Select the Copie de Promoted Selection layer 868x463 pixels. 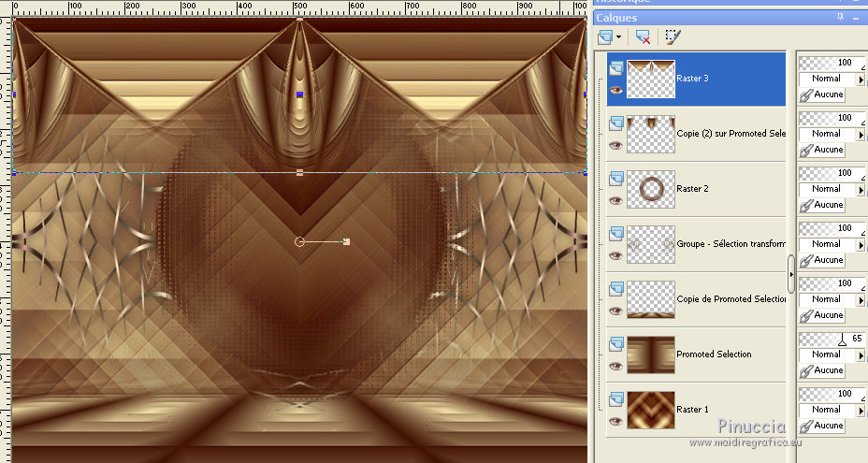pyautogui.click(x=730, y=299)
